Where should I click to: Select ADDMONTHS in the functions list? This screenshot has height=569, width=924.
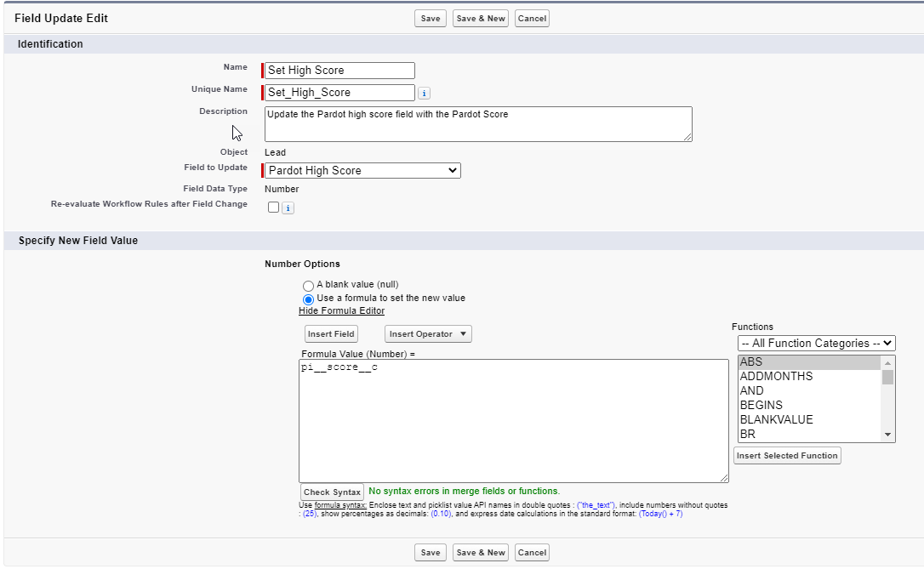click(x=776, y=377)
